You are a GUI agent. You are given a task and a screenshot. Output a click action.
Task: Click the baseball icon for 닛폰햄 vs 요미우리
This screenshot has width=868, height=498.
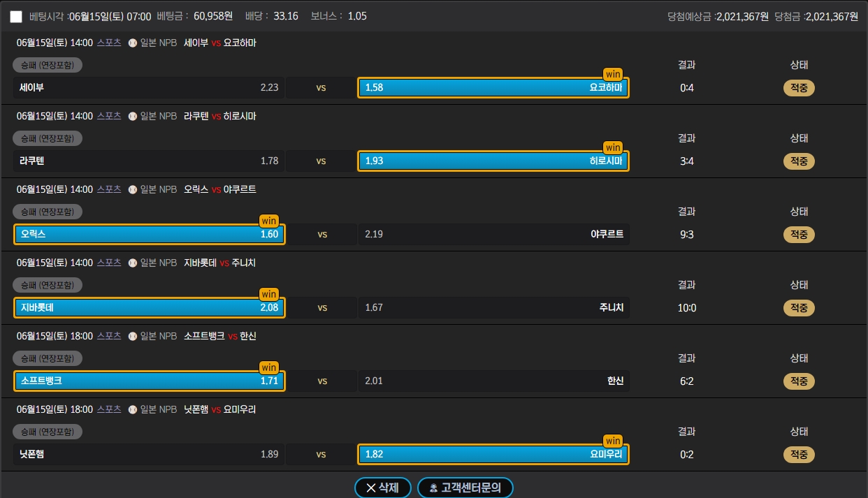[x=133, y=409]
